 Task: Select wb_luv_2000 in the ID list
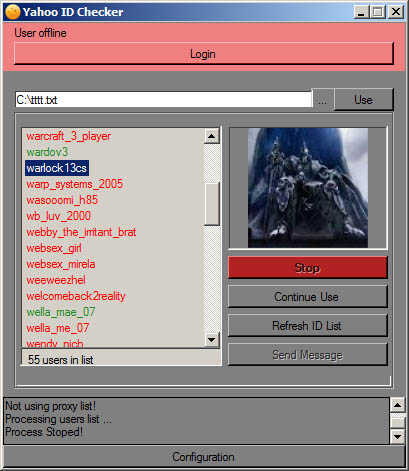click(x=58, y=216)
